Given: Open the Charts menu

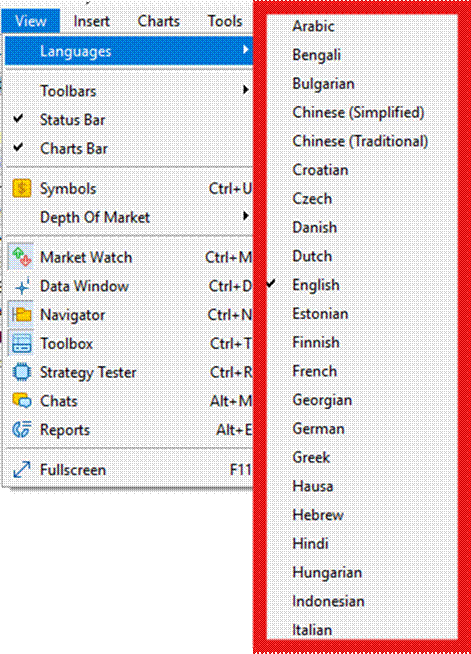Looking at the screenshot, I should [x=159, y=21].
